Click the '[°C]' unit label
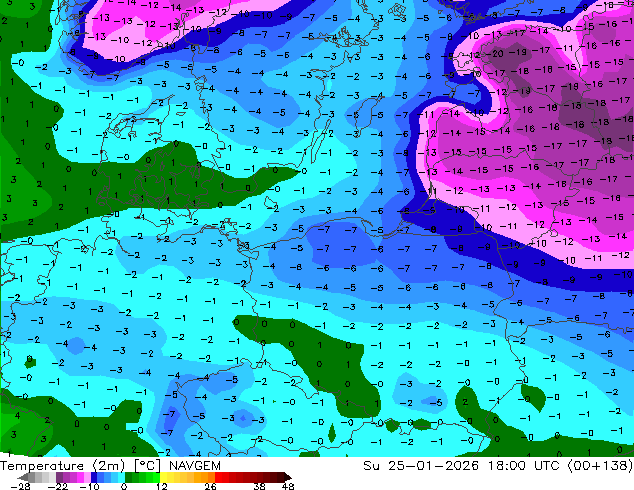This screenshot has height=490, width=634. 147,466
